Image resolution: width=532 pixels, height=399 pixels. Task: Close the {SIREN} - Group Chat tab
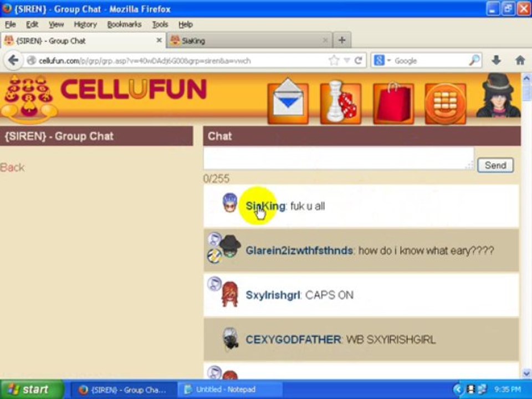pyautogui.click(x=159, y=40)
